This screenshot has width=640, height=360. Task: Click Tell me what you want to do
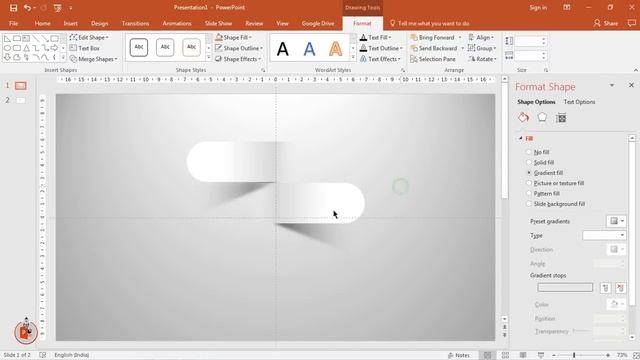click(x=429, y=23)
